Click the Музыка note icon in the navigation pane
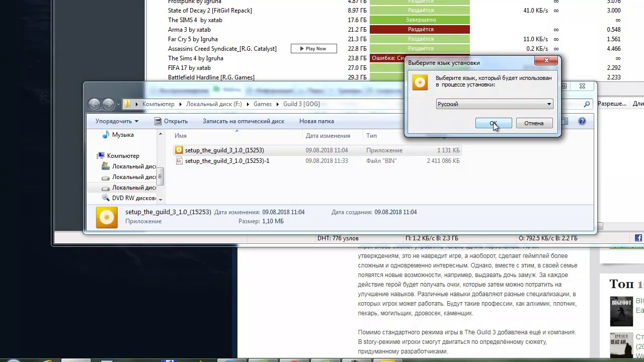Viewport: 644px width, 362px height. pos(106,135)
